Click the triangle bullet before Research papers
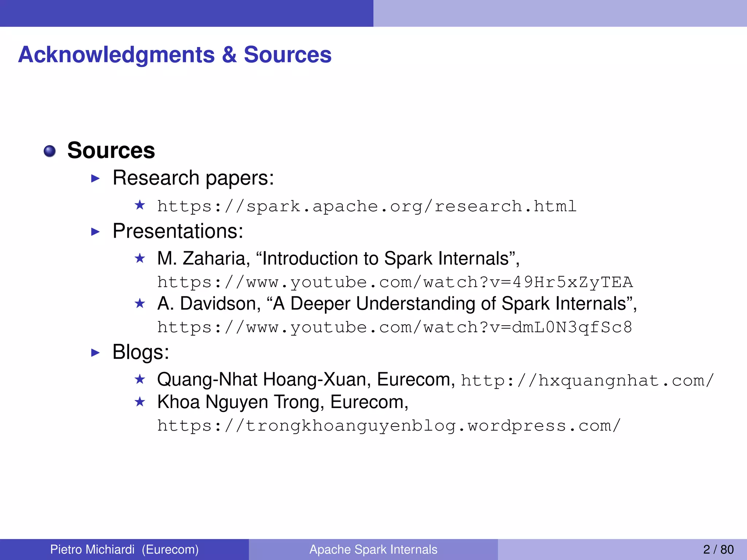 95,178
